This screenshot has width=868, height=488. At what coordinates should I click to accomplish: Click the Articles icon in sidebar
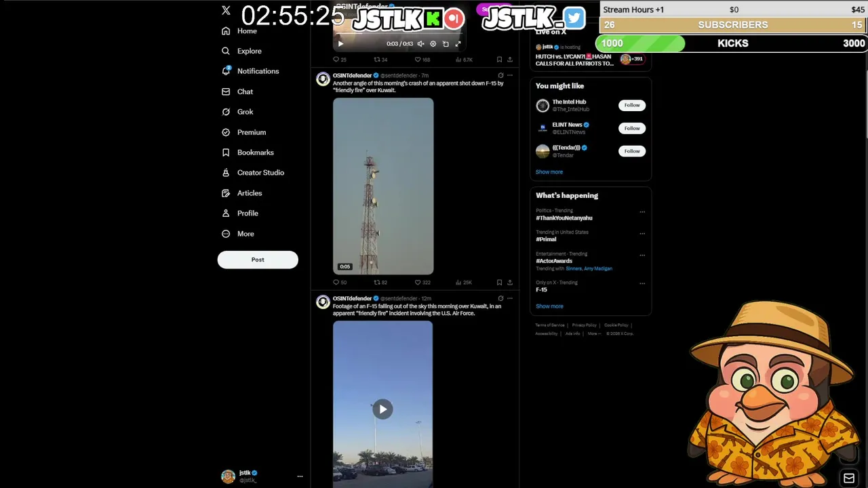point(226,193)
